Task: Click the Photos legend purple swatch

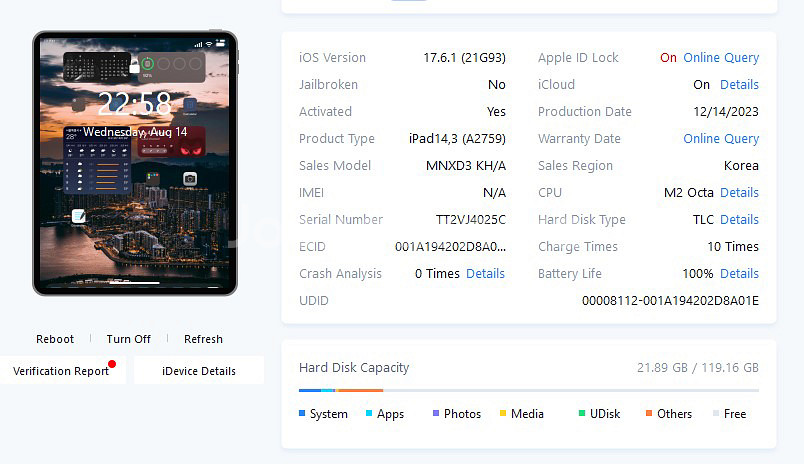Action: click(436, 413)
